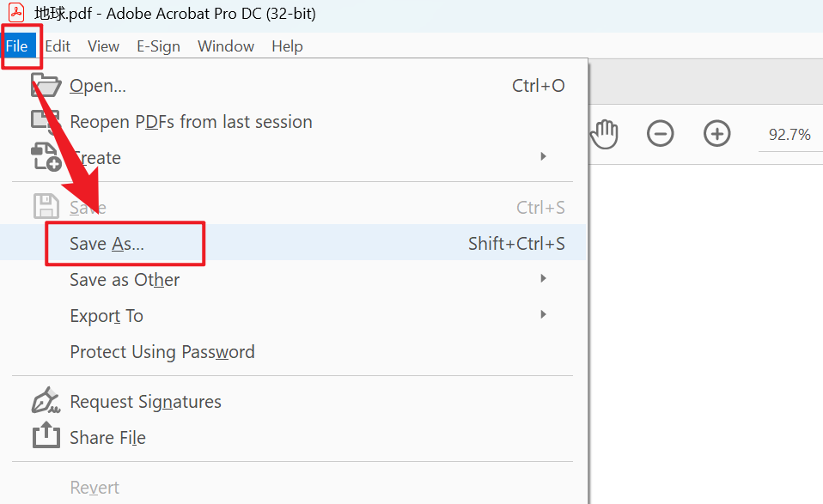The image size is (823, 504).
Task: Open the E-Sign menu
Action: [159, 46]
